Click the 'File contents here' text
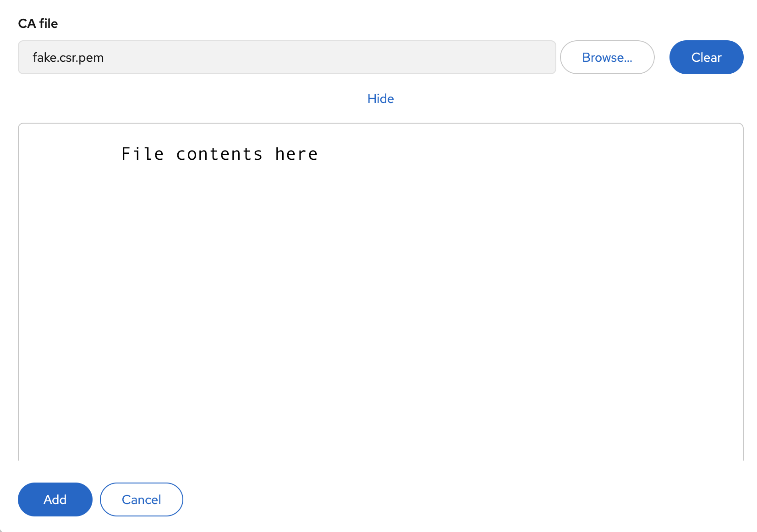This screenshot has height=532, width=757. pyautogui.click(x=219, y=154)
